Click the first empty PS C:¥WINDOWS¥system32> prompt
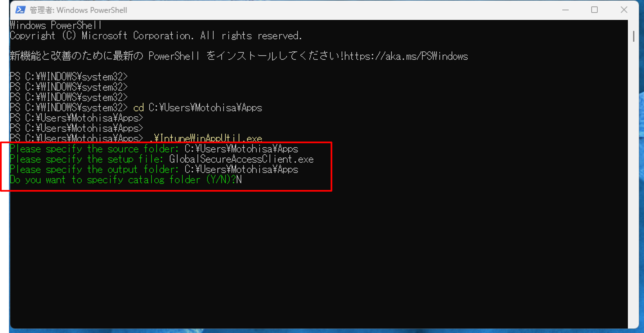Image resolution: width=644 pixels, height=333 pixels. point(68,77)
